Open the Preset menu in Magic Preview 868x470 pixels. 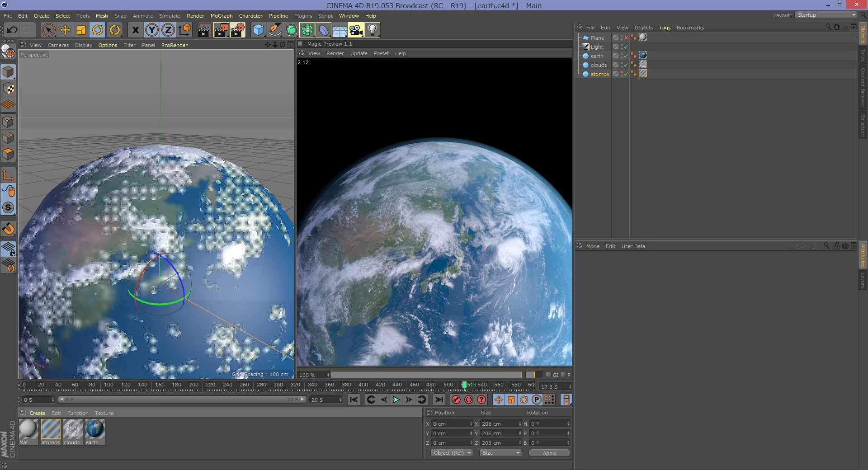pyautogui.click(x=381, y=53)
